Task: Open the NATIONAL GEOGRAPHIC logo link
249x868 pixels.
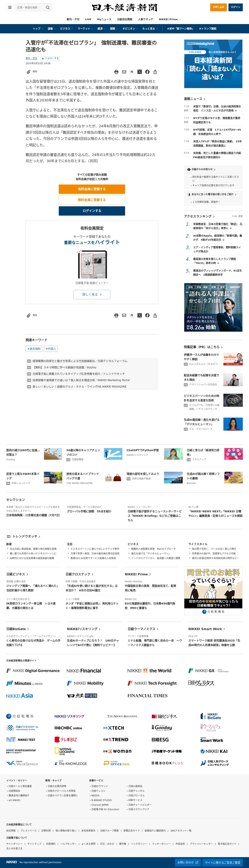Action: [65, 751]
